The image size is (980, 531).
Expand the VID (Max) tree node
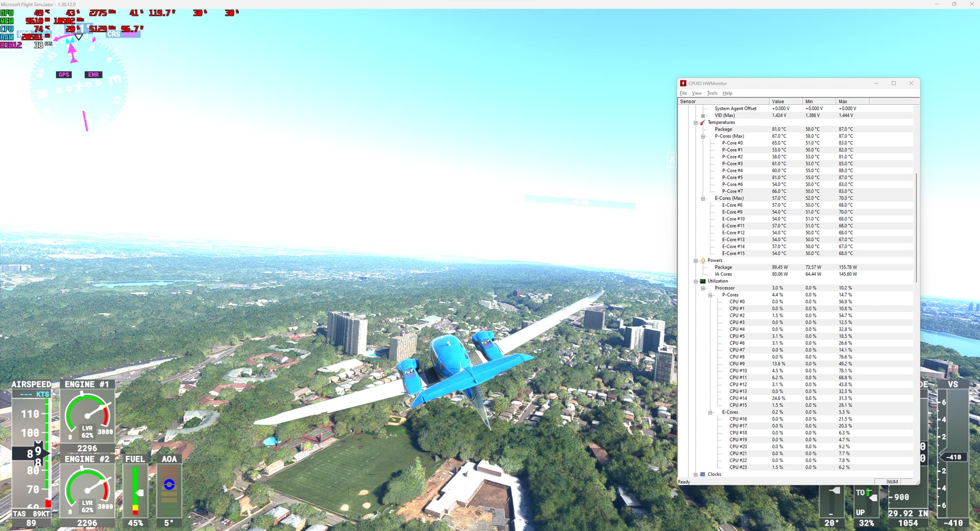click(x=703, y=116)
